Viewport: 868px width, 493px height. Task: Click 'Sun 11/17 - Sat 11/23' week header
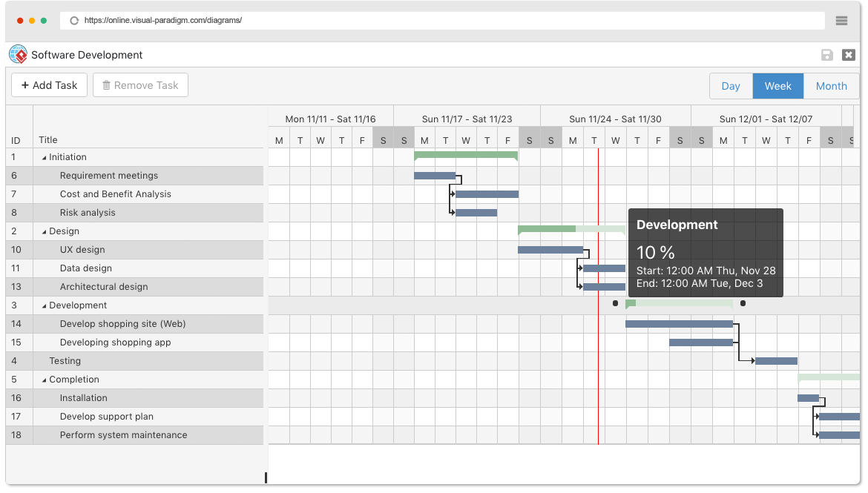[x=467, y=119]
